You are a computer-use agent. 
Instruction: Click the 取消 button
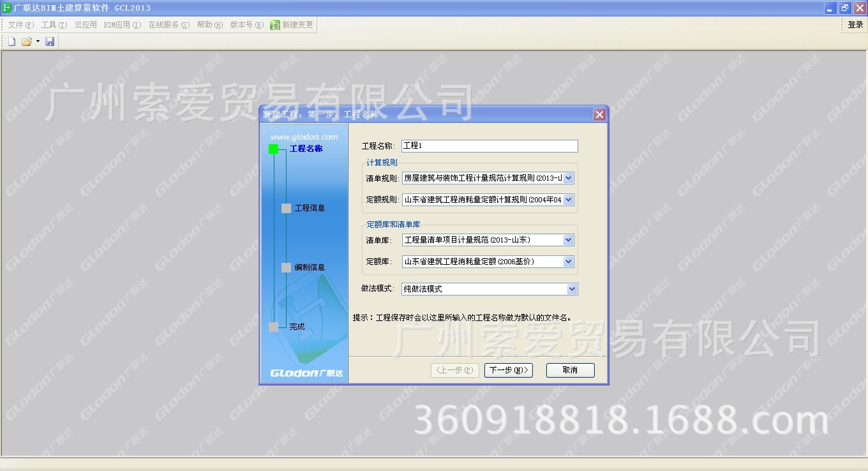point(570,370)
